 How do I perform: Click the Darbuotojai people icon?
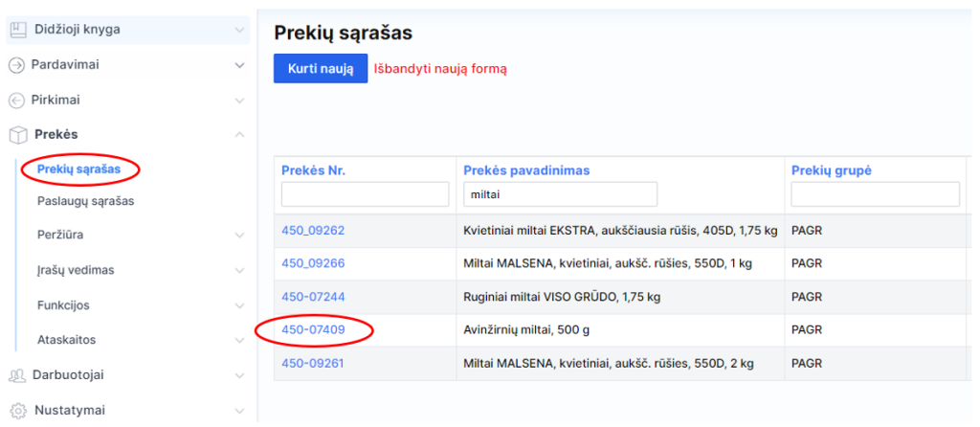click(x=16, y=375)
